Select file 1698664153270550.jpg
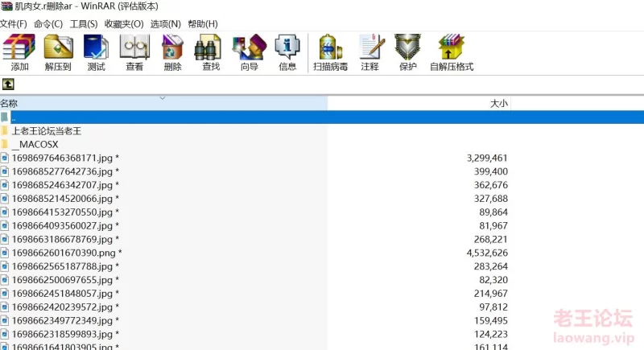 pos(65,212)
